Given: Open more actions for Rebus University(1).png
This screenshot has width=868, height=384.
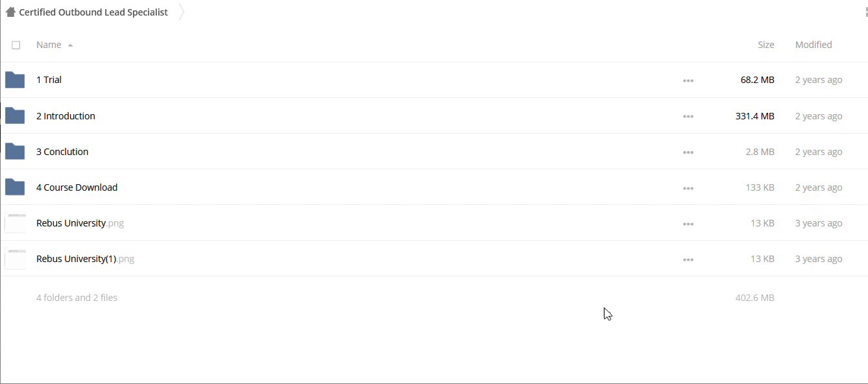Looking at the screenshot, I should click(x=688, y=259).
